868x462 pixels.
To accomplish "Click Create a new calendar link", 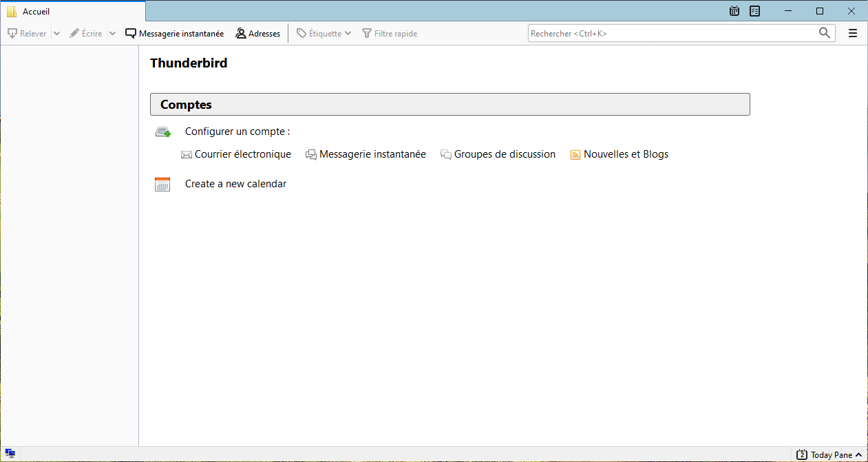I will (235, 184).
